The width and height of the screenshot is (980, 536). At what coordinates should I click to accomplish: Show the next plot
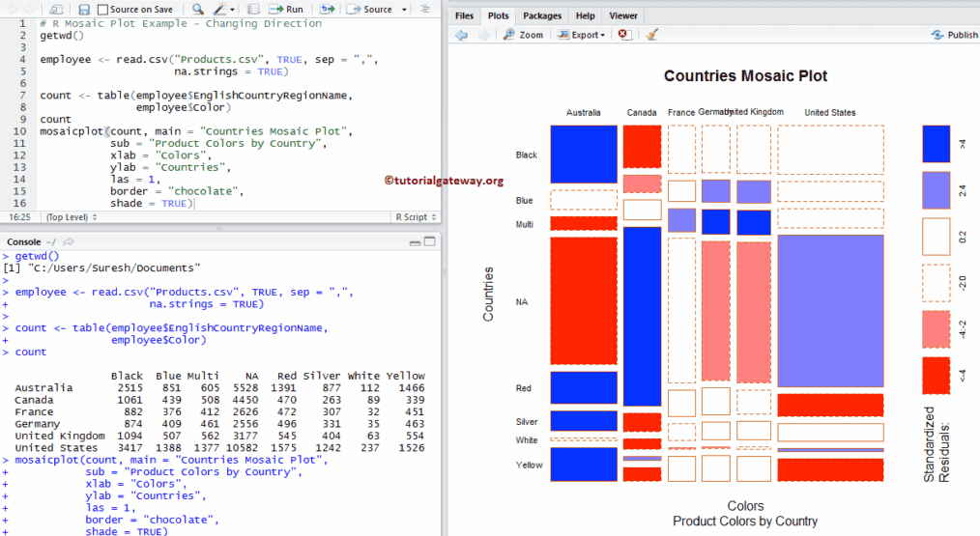(x=484, y=35)
